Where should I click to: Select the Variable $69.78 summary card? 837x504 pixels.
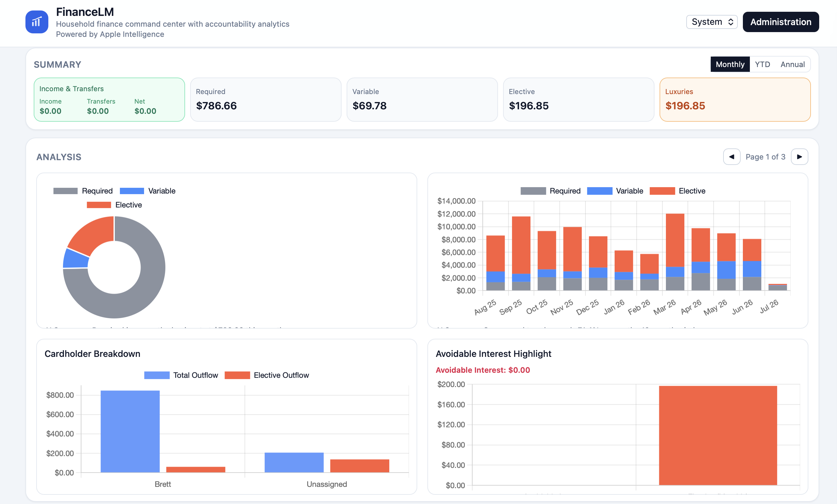pos(422,100)
